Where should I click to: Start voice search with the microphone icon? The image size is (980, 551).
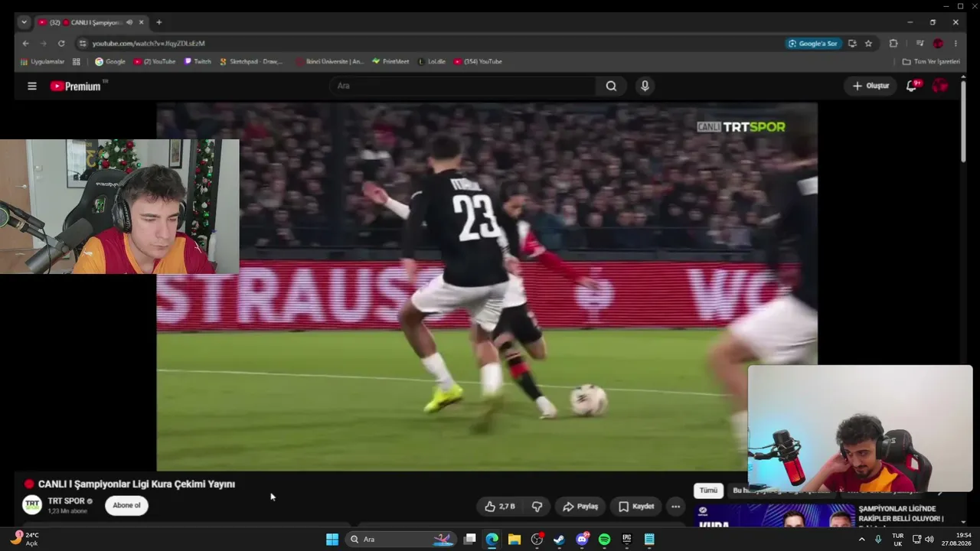(x=645, y=86)
